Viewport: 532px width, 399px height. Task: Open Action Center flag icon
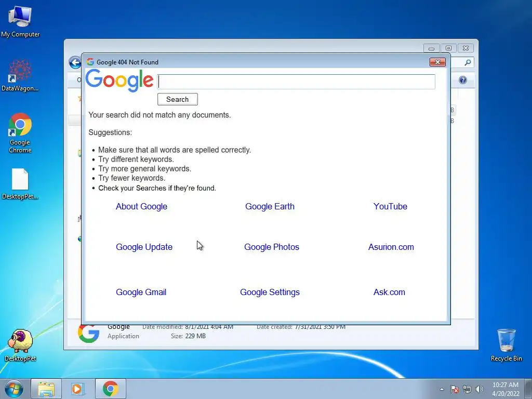pos(455,389)
